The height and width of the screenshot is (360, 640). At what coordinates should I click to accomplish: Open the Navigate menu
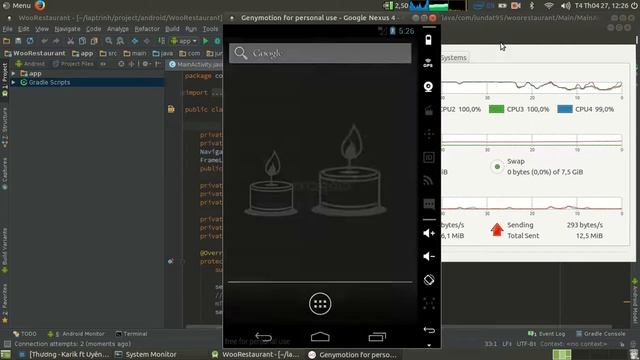pos(67,29)
